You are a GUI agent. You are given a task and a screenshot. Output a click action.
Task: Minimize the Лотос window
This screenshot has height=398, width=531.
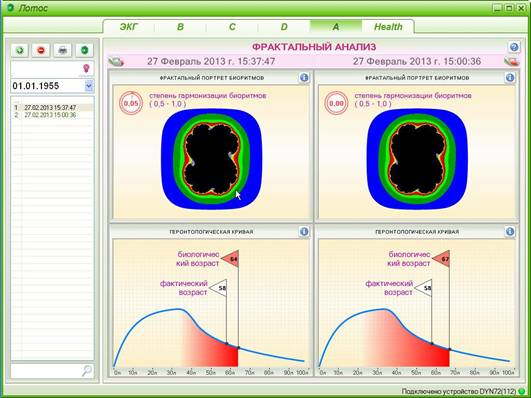(x=497, y=8)
